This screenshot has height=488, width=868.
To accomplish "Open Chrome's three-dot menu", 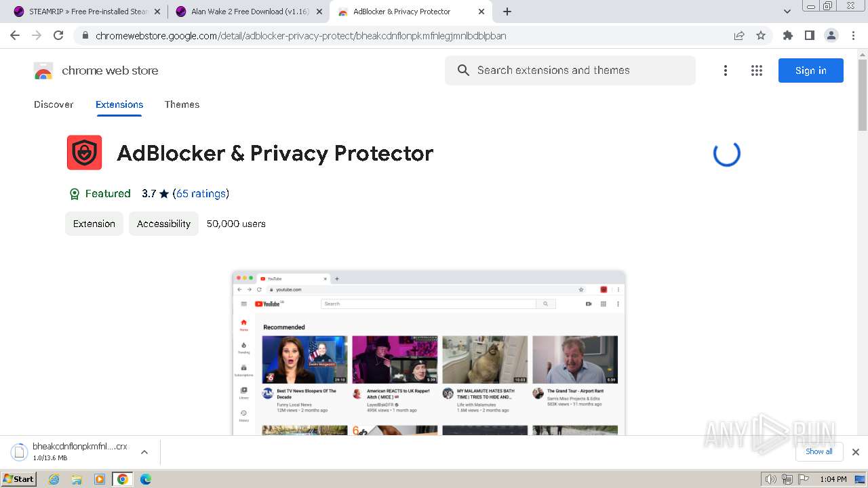I will (853, 36).
